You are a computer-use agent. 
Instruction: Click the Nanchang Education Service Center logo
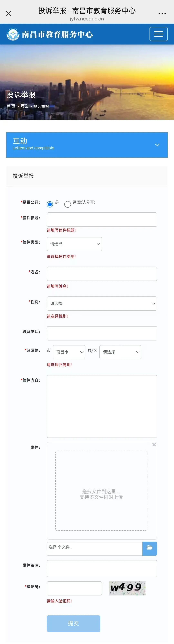(x=50, y=34)
